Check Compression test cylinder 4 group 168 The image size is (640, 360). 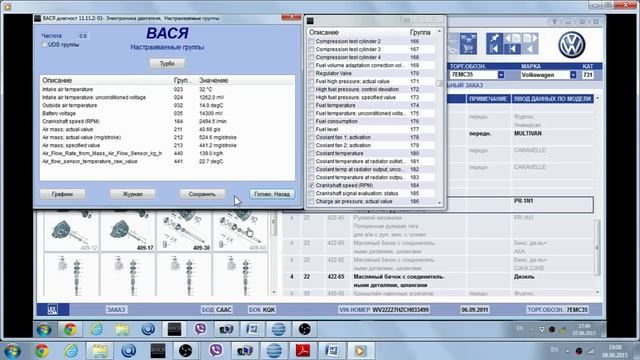tap(311, 57)
